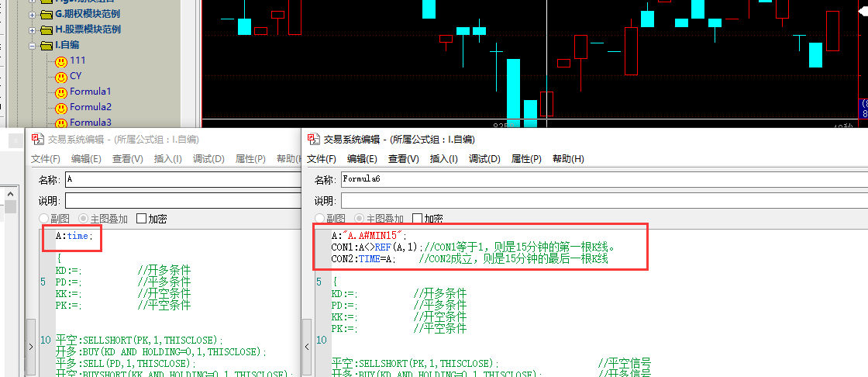Image resolution: width=868 pixels, height=377 pixels.
Task: Collapse the I.自编 tree node
Action: [33, 46]
